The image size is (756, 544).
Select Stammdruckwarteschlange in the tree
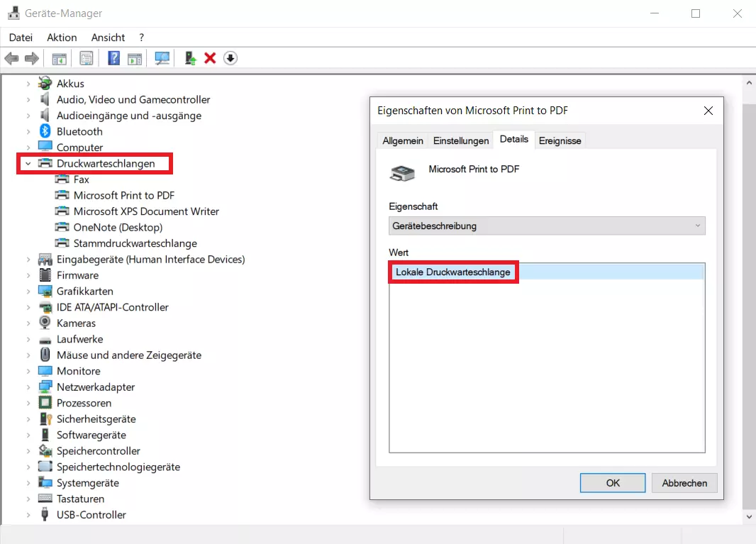[135, 243]
